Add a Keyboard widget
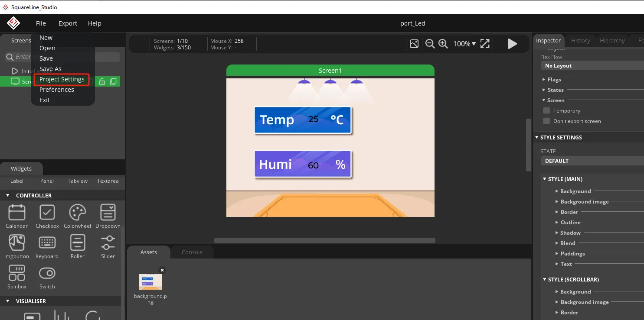 click(x=47, y=246)
